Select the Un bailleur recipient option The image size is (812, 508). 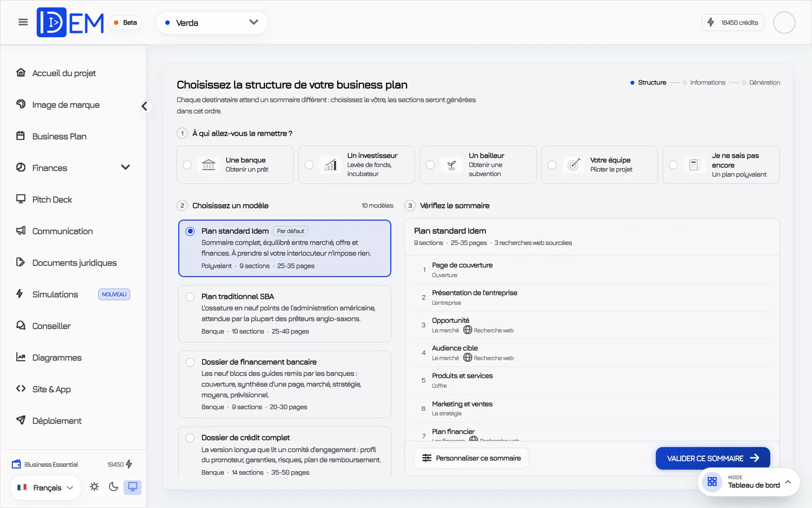pos(478,165)
